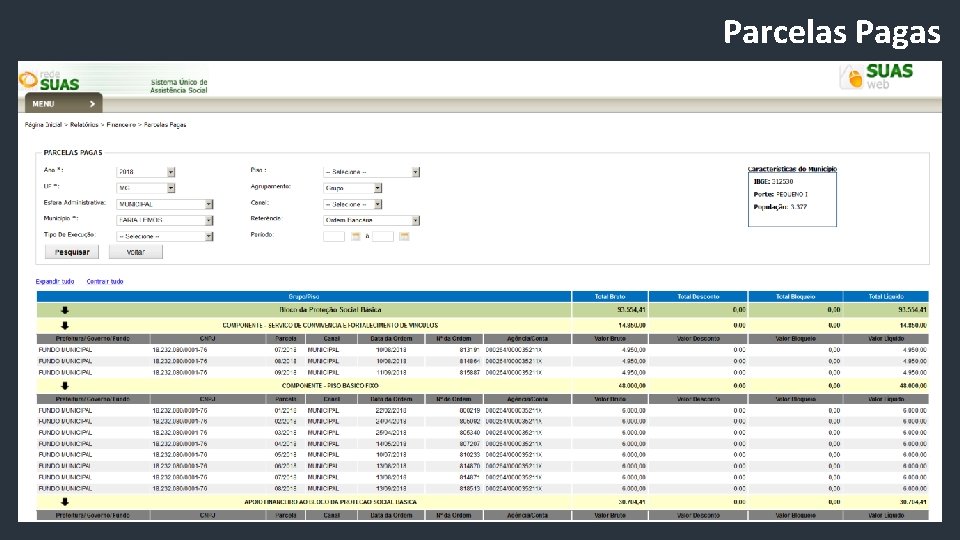Select the Componente Piso Básico Fixo row title

[330, 386]
